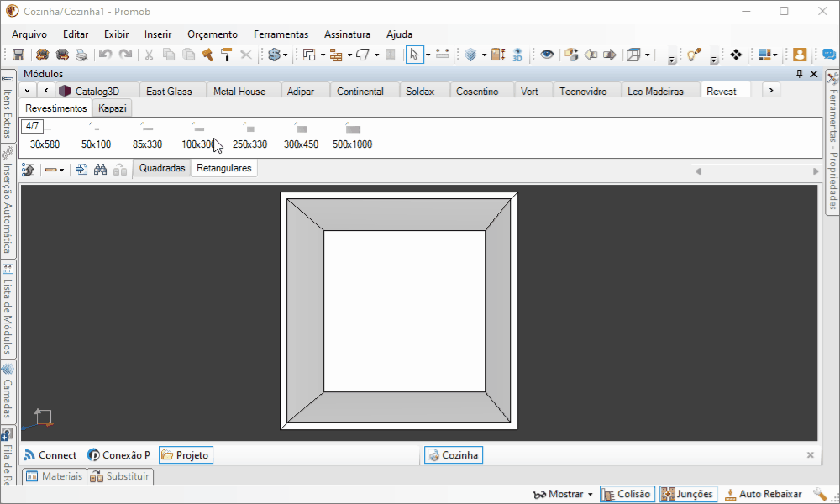Click the import arrow document icon
Screen dimensions: 840x504
81,171
